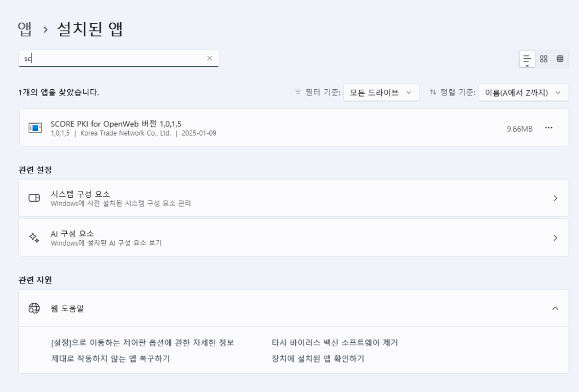This screenshot has width=579, height=392.
Task: Open link 제대로 작동하지 않는 앱 복구하기
Action: pyautogui.click(x=110, y=359)
